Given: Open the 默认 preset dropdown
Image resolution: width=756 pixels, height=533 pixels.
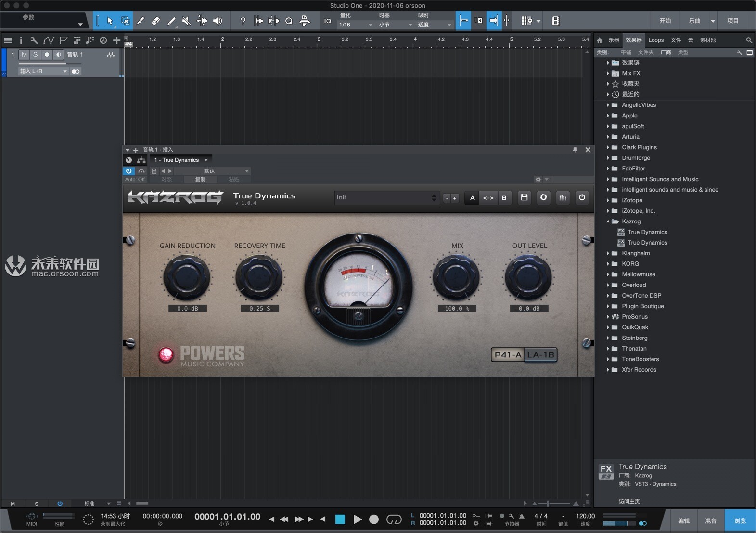Looking at the screenshot, I should point(212,171).
